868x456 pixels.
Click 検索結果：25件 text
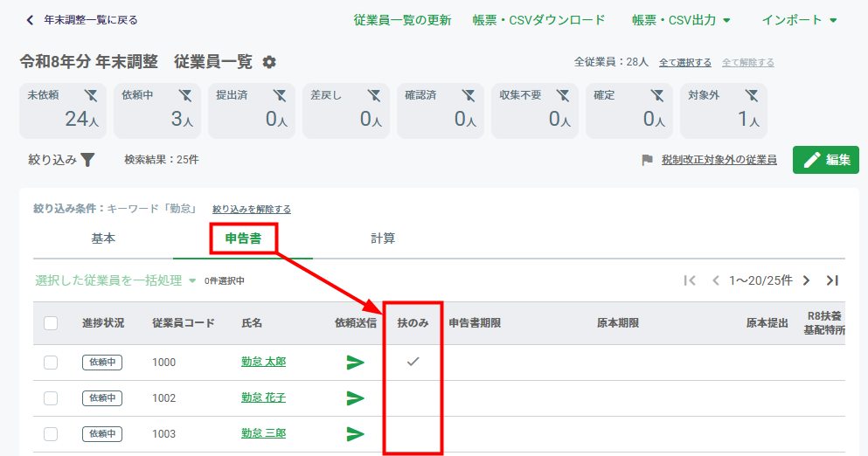[x=162, y=160]
